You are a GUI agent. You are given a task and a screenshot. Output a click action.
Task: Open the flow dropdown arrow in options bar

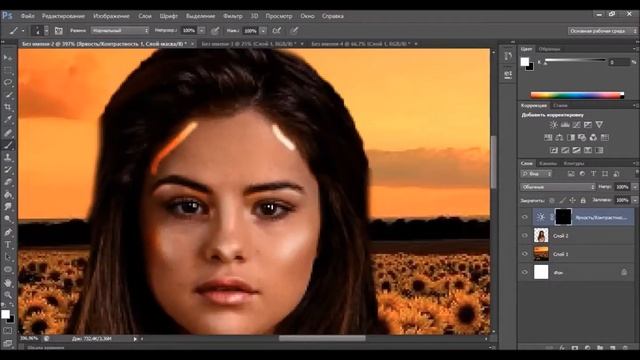263,31
